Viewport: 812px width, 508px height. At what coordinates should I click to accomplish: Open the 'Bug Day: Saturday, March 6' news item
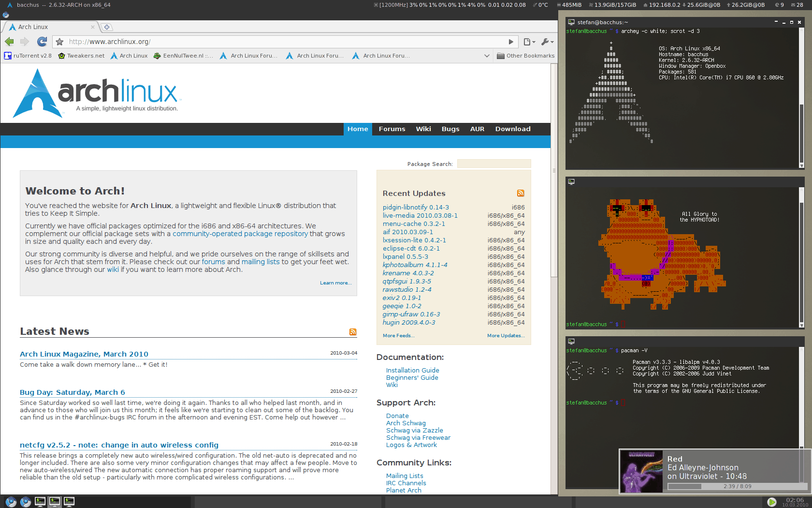tap(72, 392)
